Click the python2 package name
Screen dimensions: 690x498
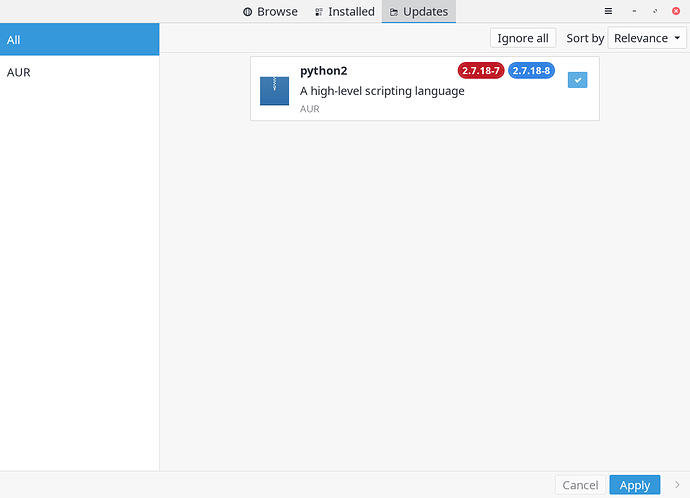coord(323,71)
